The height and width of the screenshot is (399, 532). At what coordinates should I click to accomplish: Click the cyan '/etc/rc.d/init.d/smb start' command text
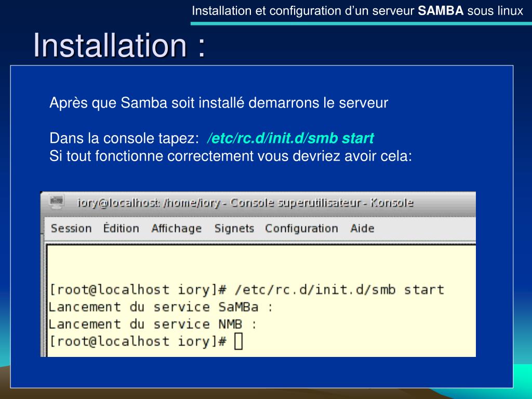pos(290,138)
